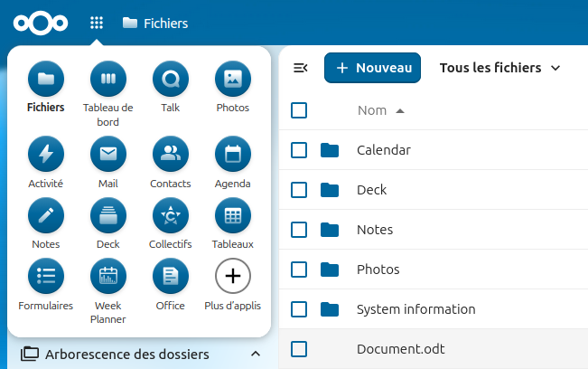The height and width of the screenshot is (369, 588).
Task: Click the System information folder icon
Action: tap(330, 309)
